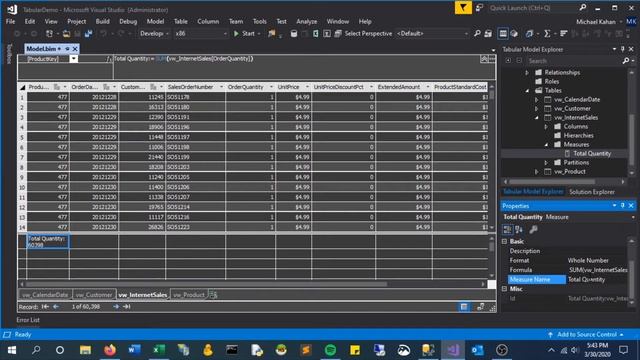Collapse the Measures folder node

[x=546, y=144]
